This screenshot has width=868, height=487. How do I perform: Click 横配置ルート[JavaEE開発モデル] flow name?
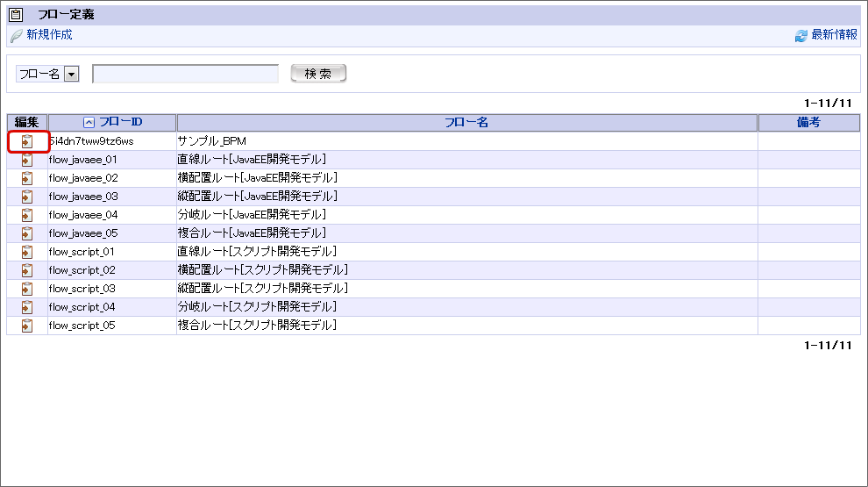pos(258,178)
